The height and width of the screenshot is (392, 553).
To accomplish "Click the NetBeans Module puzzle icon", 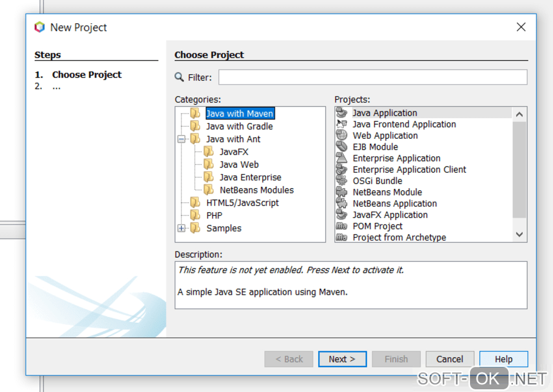I will point(342,192).
